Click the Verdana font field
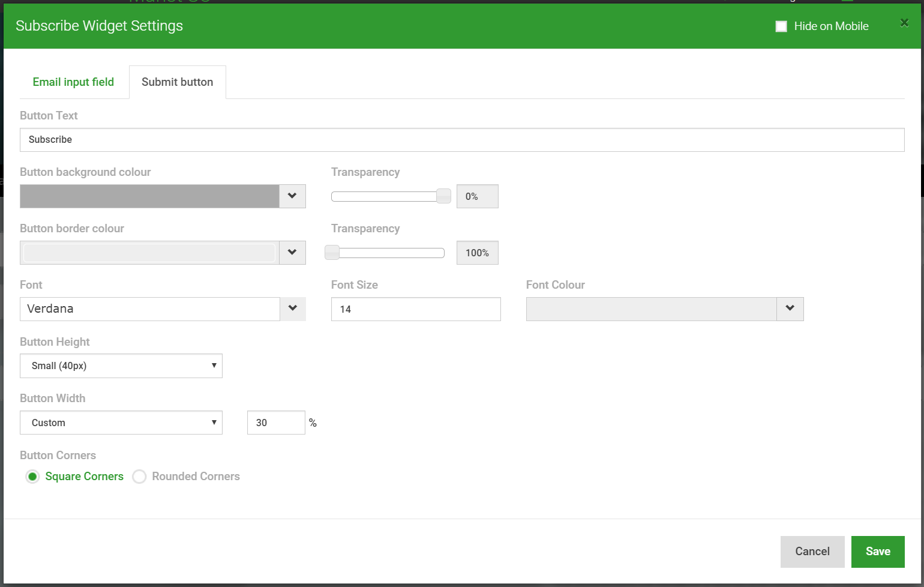The height and width of the screenshot is (587, 924). click(x=150, y=309)
